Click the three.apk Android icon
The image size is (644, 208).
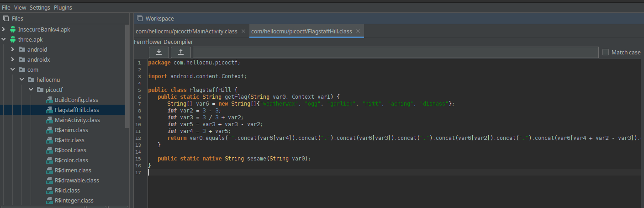pos(13,39)
